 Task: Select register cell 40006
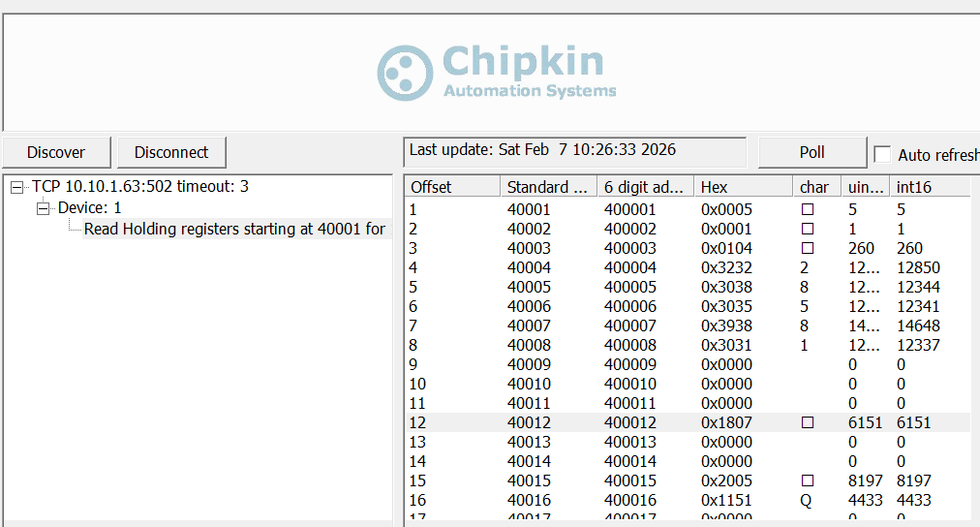tap(529, 306)
